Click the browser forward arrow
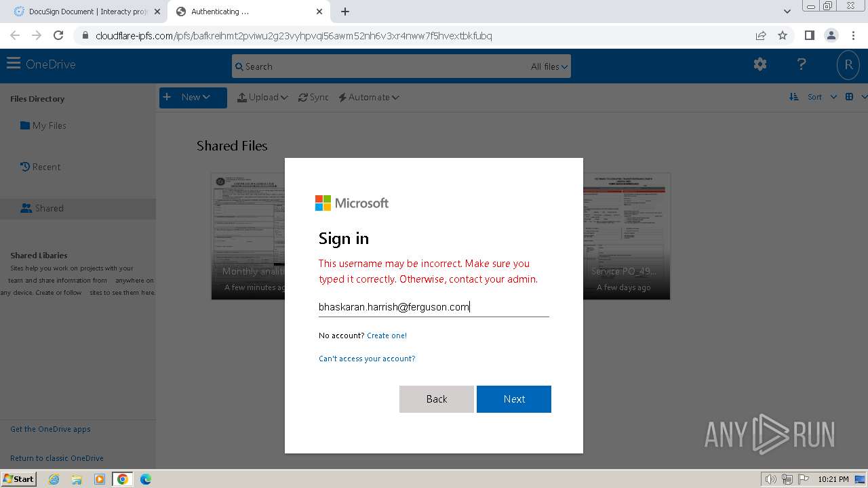The width and height of the screenshot is (868, 488). [x=37, y=35]
